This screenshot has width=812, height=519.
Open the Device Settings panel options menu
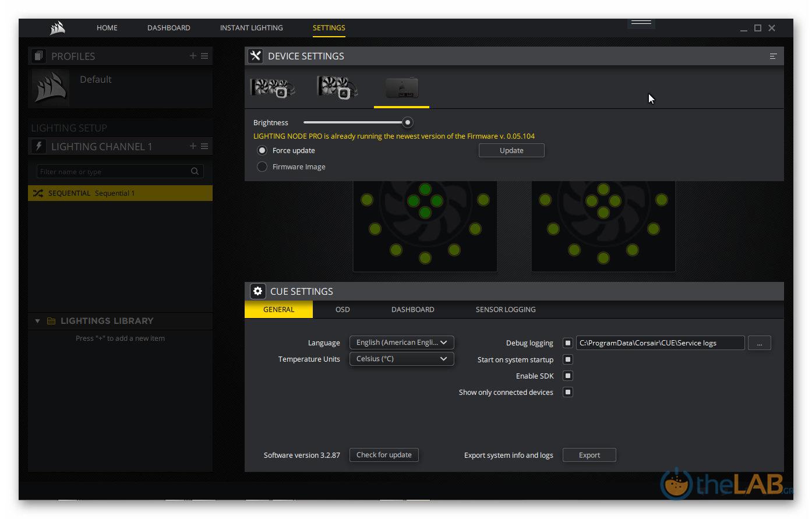click(773, 57)
